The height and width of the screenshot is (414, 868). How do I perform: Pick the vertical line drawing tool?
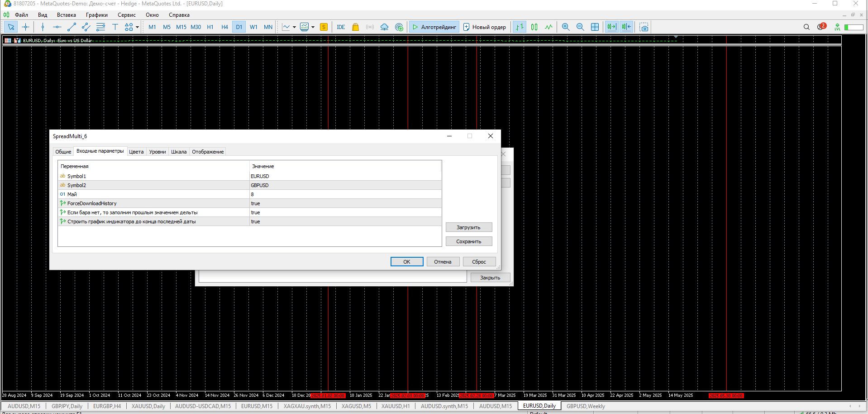(43, 27)
